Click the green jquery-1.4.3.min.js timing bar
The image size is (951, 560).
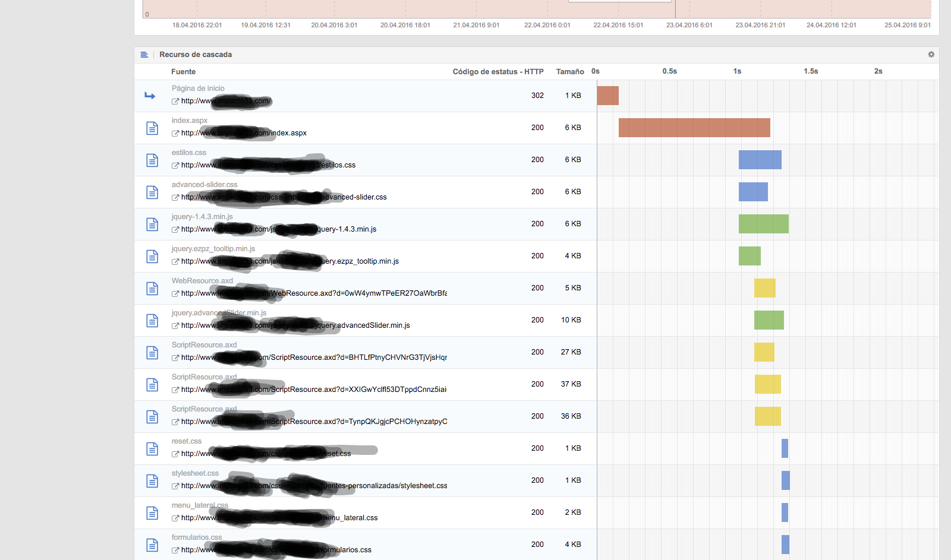click(763, 224)
